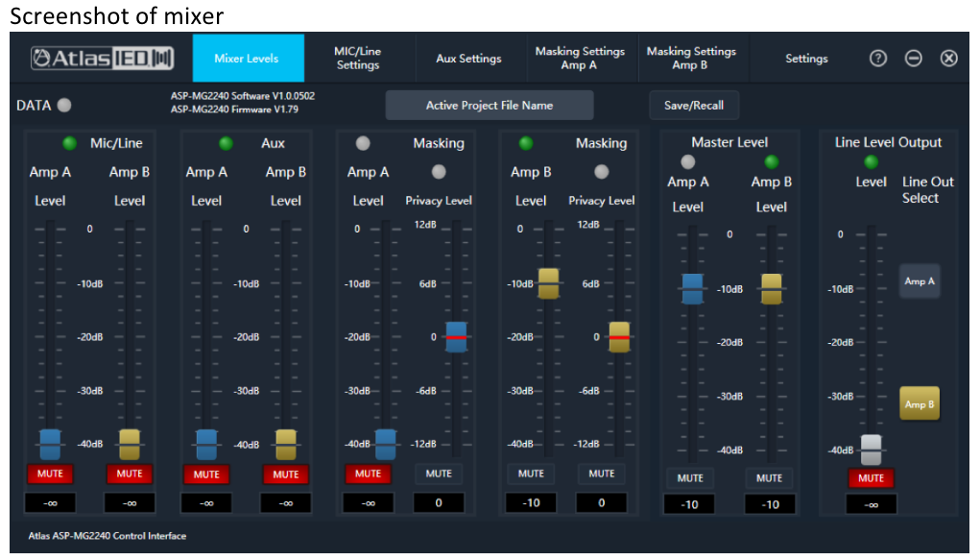Click Line Level Output white fader
980x560 pixels.
(x=871, y=450)
